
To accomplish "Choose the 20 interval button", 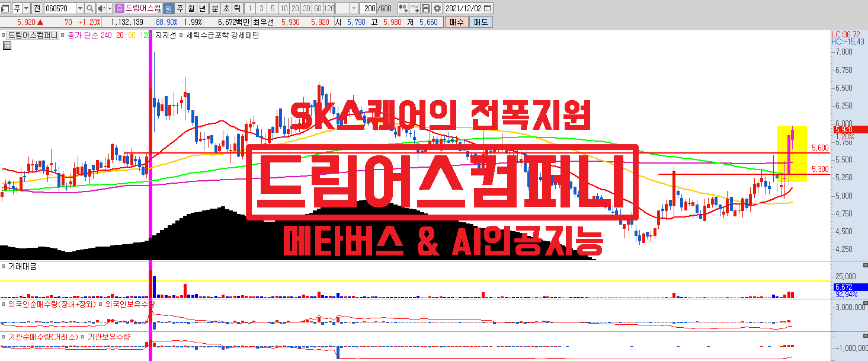I will (x=295, y=8).
